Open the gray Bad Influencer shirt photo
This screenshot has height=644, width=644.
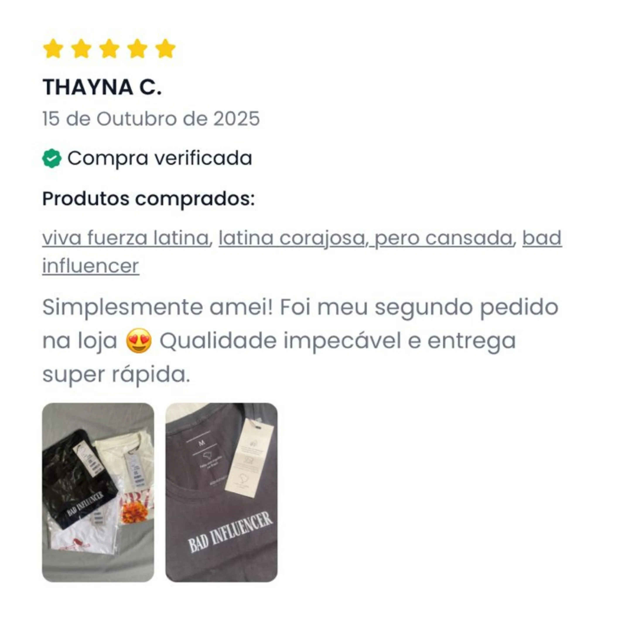pos(221,493)
